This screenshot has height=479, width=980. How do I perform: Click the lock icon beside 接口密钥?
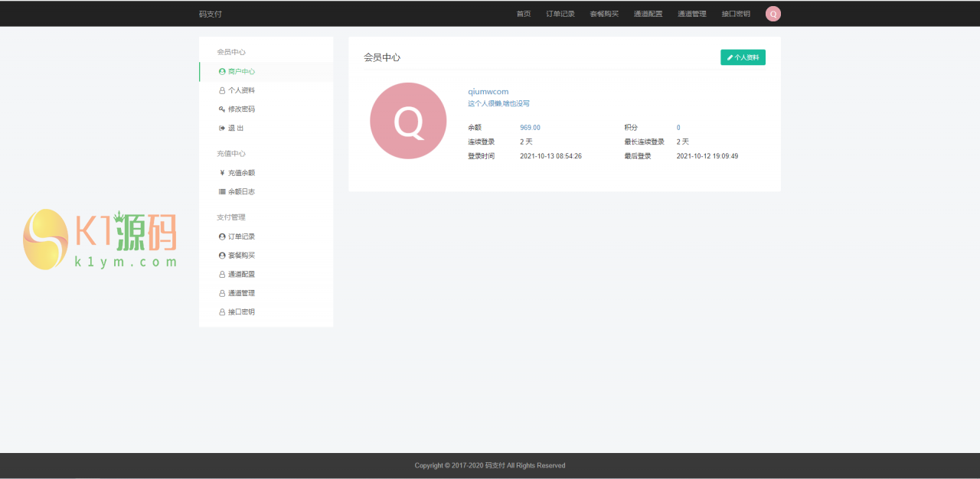pyautogui.click(x=220, y=311)
